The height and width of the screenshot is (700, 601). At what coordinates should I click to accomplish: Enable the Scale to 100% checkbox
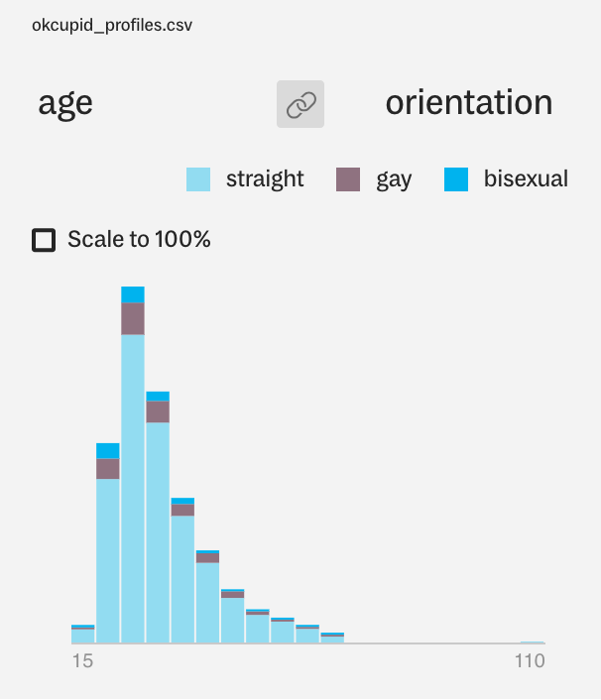pos(44,240)
